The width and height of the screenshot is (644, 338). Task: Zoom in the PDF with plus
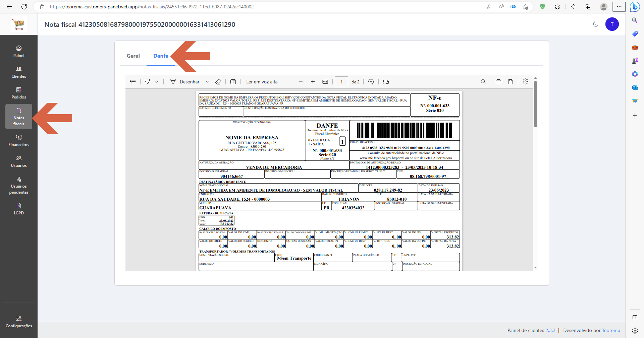point(313,82)
